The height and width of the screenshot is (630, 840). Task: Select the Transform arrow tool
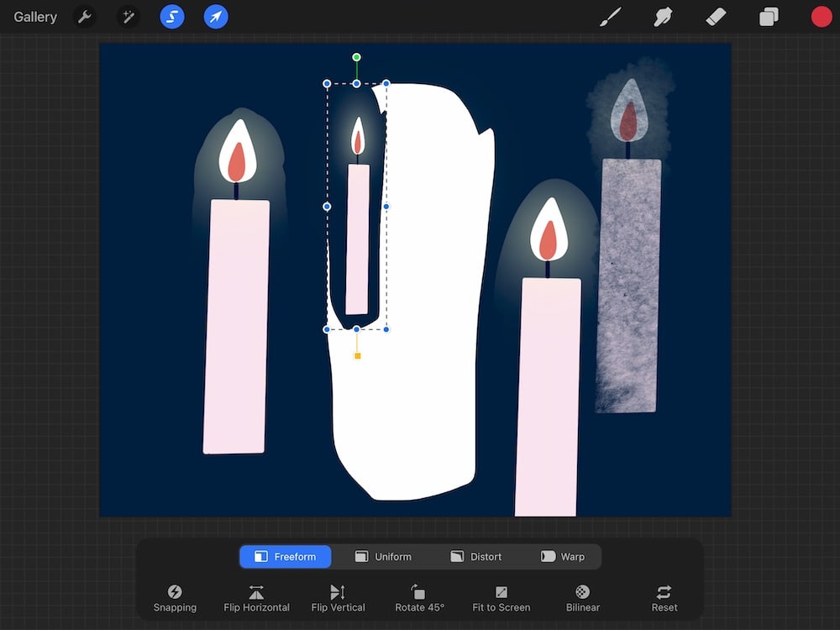(x=215, y=16)
